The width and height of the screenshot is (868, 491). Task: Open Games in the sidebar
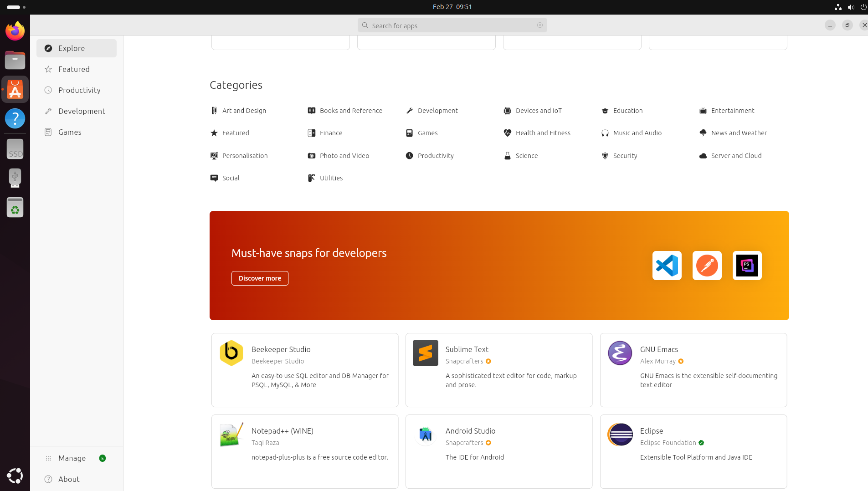[77, 132]
